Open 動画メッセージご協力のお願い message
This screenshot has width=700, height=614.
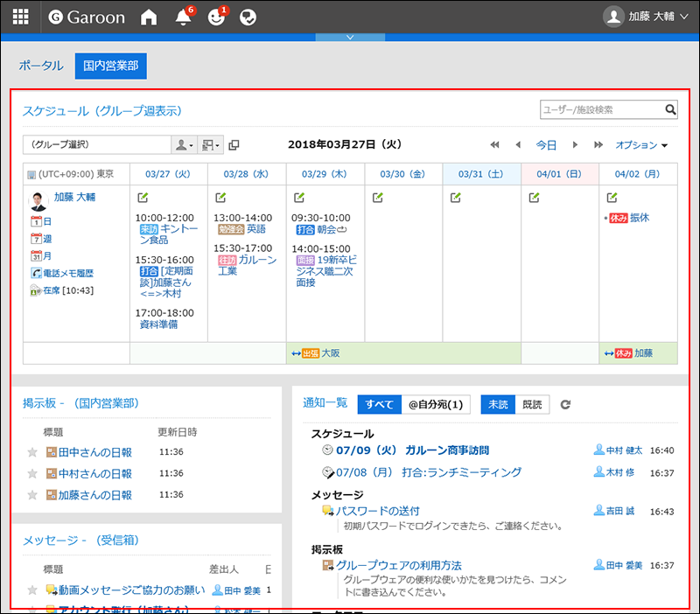tap(132, 590)
